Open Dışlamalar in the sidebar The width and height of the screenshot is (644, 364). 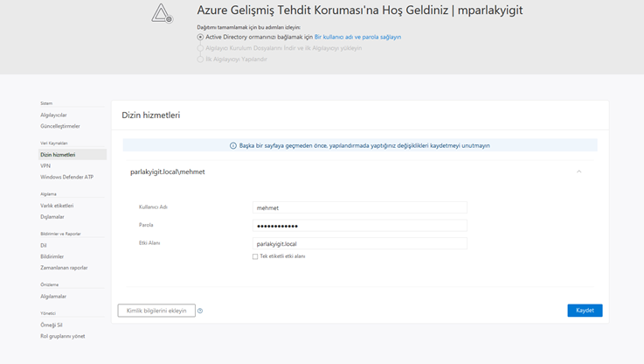click(52, 217)
